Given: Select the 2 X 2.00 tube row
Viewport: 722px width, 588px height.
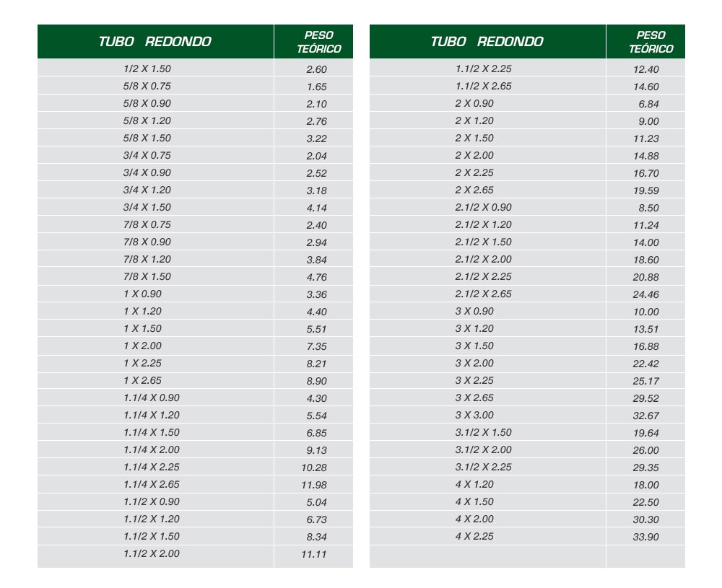Looking at the screenshot, I should (474, 155).
